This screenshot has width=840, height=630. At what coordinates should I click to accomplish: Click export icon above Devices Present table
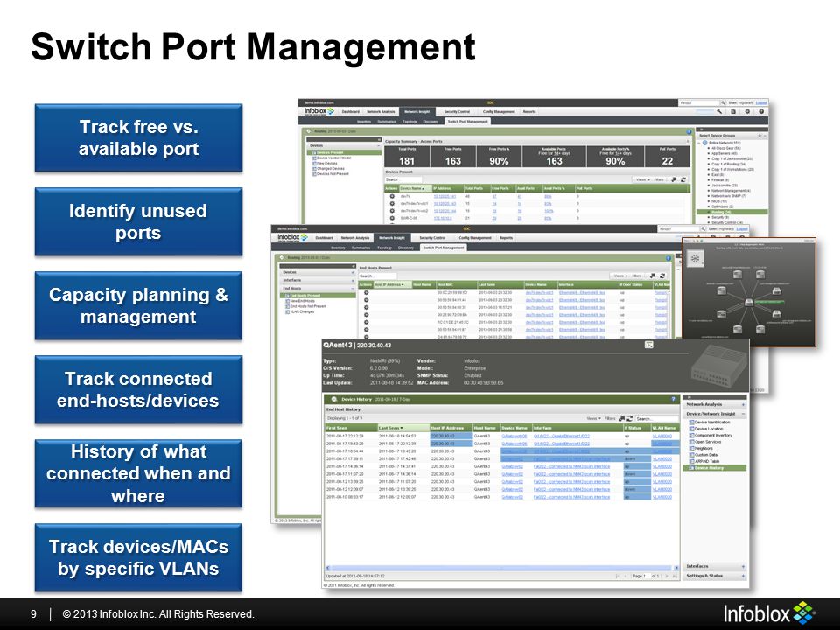[674, 179]
